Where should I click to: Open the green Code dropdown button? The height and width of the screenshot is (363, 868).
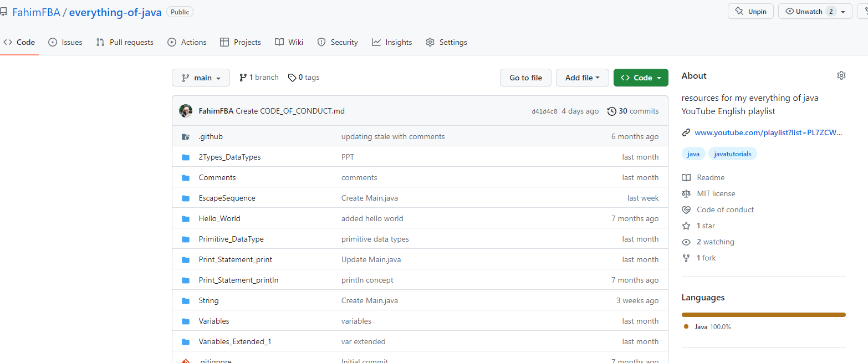coord(641,78)
